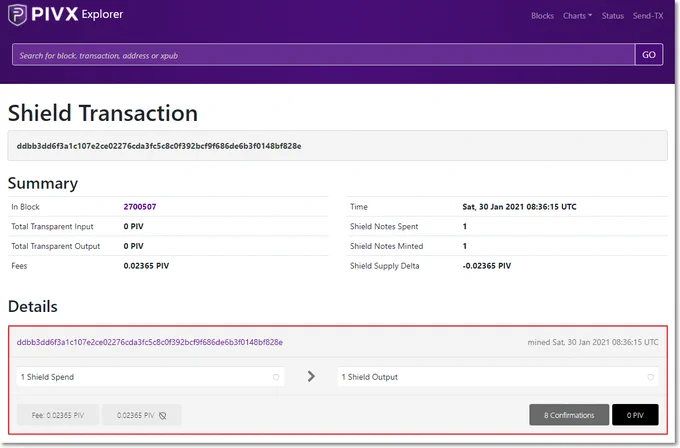Select the Total Transparent Input label
This screenshot has height=448, width=680.
tap(52, 226)
